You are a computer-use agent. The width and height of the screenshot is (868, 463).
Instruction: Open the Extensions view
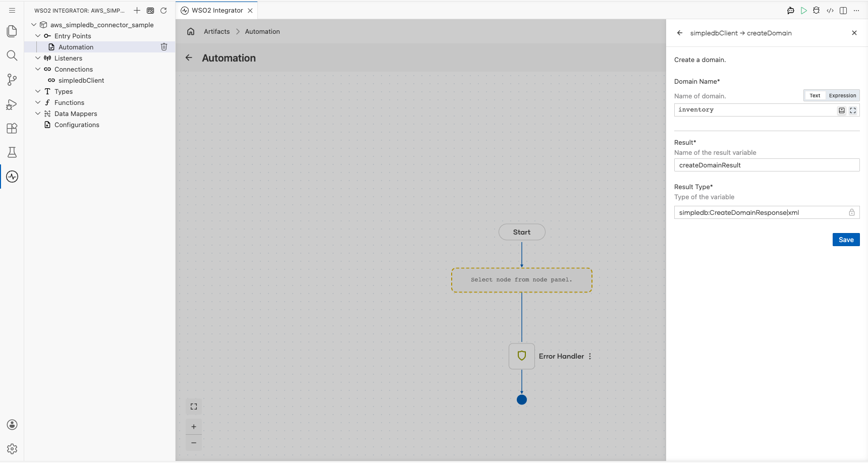point(12,128)
